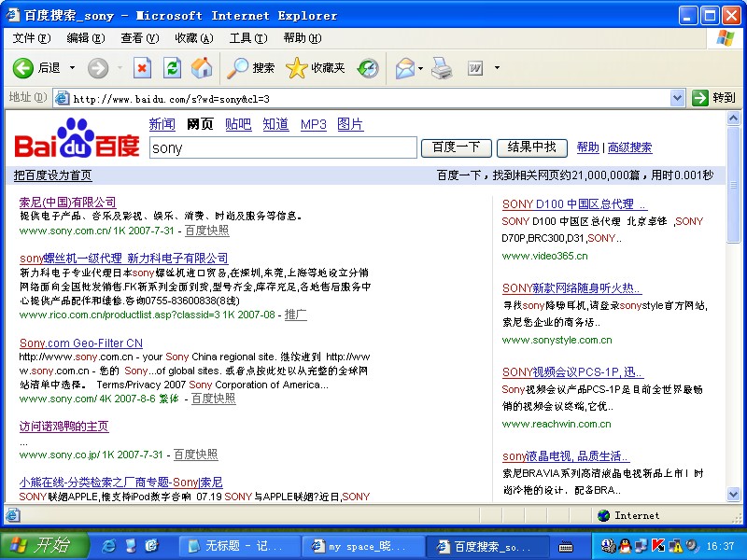The image size is (747, 560).
Task: Open the 推广 link under rico.com.cn result
Action: (x=295, y=315)
